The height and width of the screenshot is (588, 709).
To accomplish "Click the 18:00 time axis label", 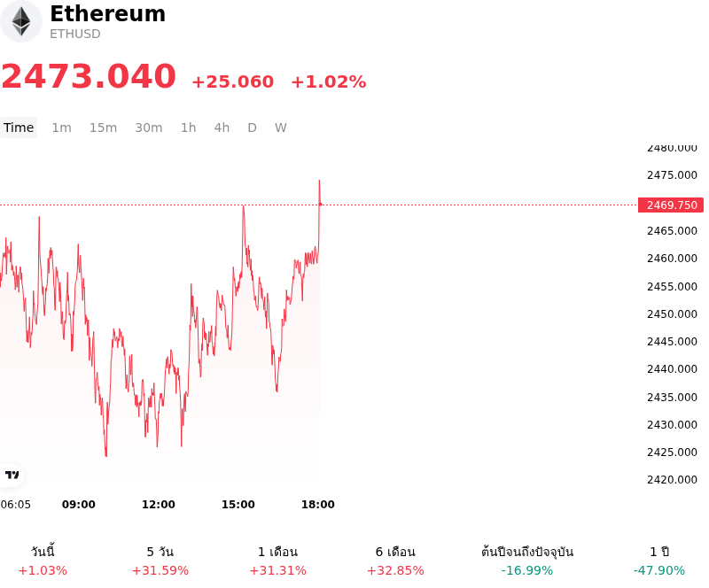I will [x=318, y=505].
